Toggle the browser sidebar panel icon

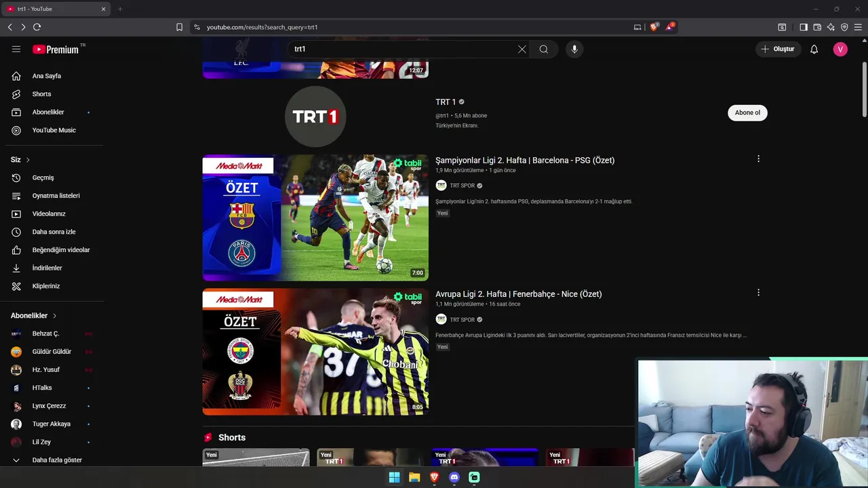804,27
